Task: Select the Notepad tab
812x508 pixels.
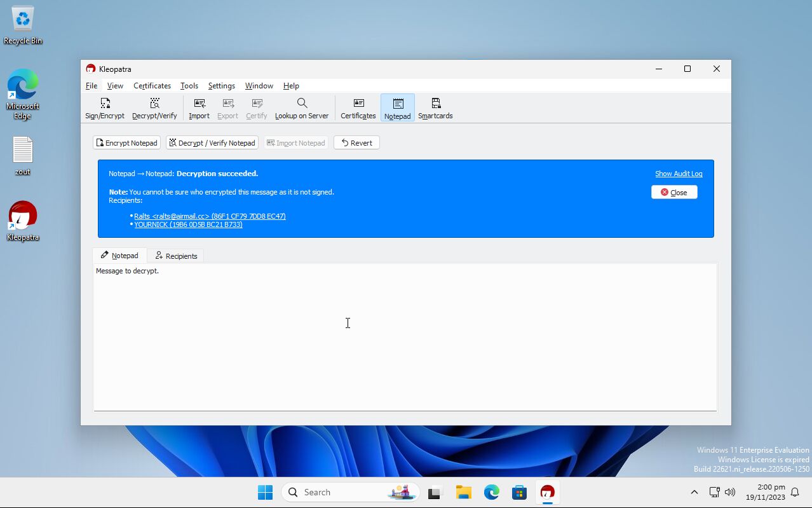Action: click(x=119, y=255)
